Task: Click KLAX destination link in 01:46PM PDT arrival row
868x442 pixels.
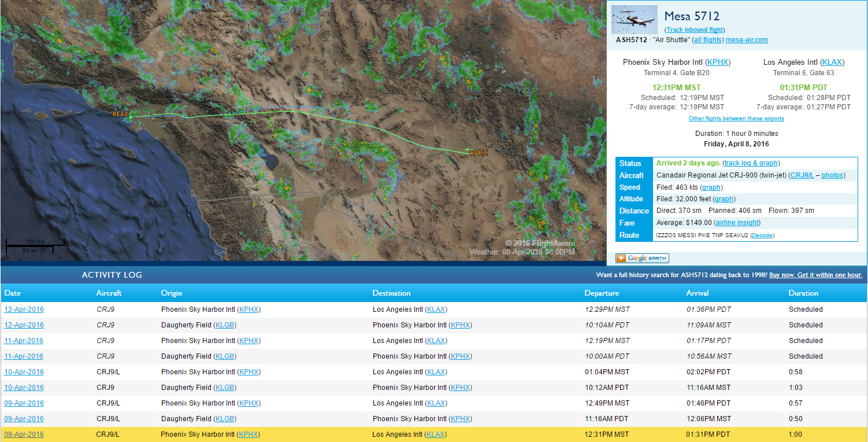Action: (436, 403)
